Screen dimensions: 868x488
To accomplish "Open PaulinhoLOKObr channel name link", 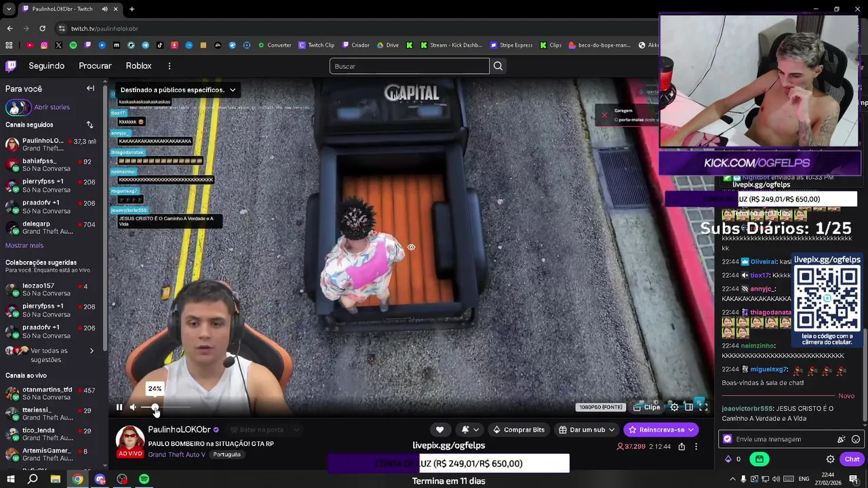I will click(179, 430).
